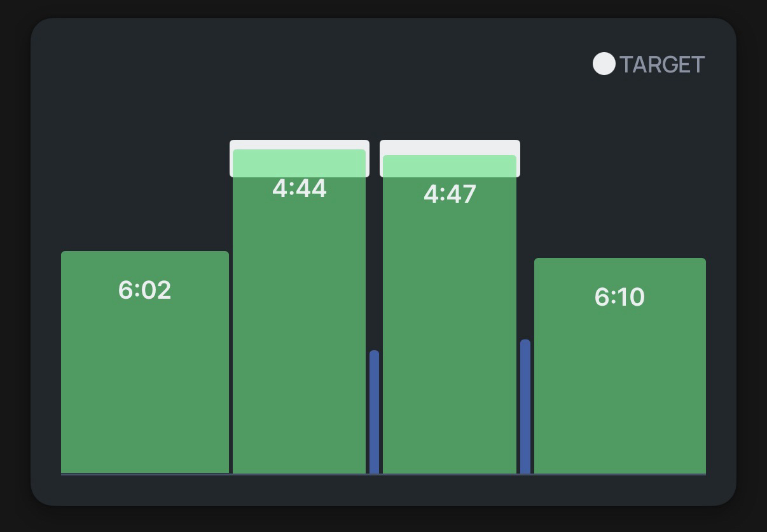Click empty chart area above 6:10 bar
The image size is (767, 532).
click(x=619, y=191)
